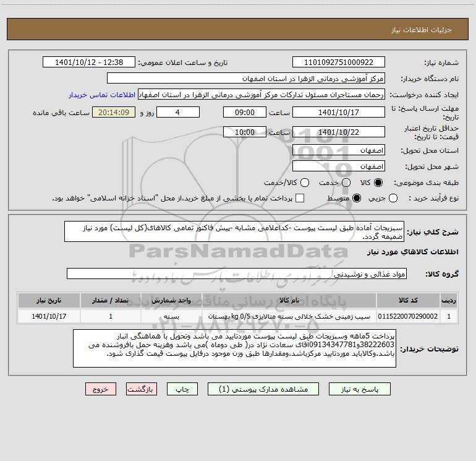Viewport: 476px width, 461px height.
Task: Click the بسته unit cell
Action: point(171,316)
